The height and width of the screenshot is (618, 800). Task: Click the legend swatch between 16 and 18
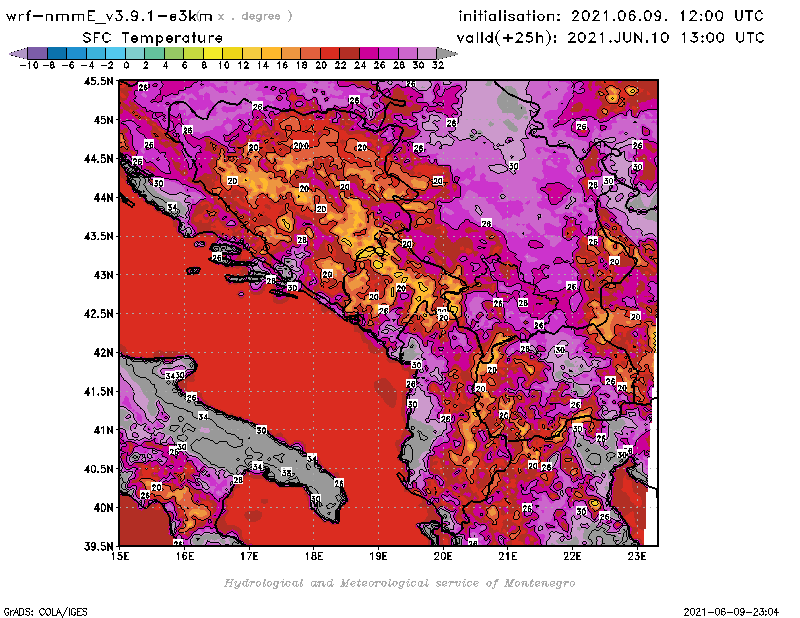290,54
